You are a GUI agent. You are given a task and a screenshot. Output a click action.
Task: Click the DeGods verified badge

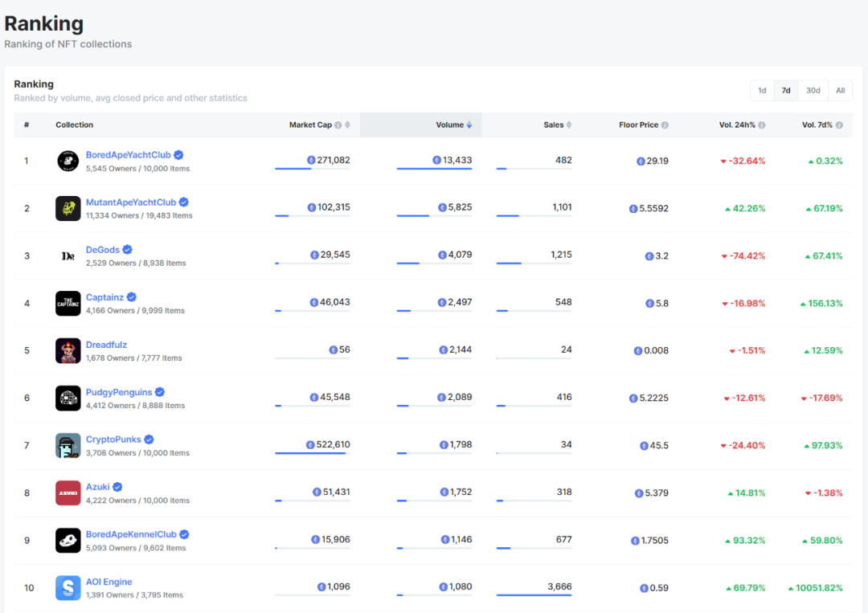pyautogui.click(x=127, y=250)
